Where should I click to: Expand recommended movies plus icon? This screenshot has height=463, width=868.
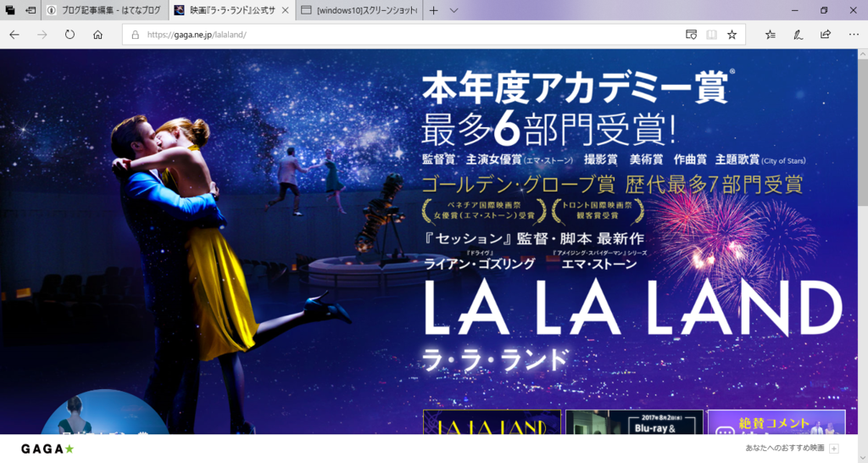click(834, 448)
